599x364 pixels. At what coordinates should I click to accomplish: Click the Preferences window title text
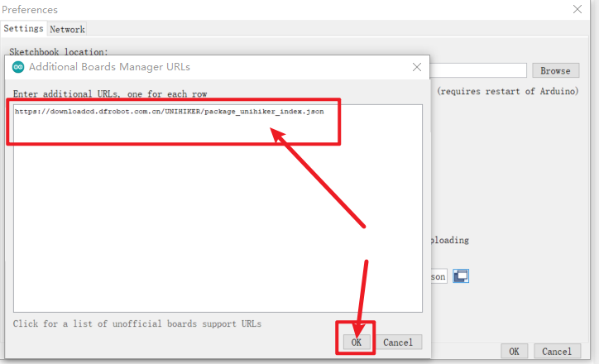coord(30,9)
